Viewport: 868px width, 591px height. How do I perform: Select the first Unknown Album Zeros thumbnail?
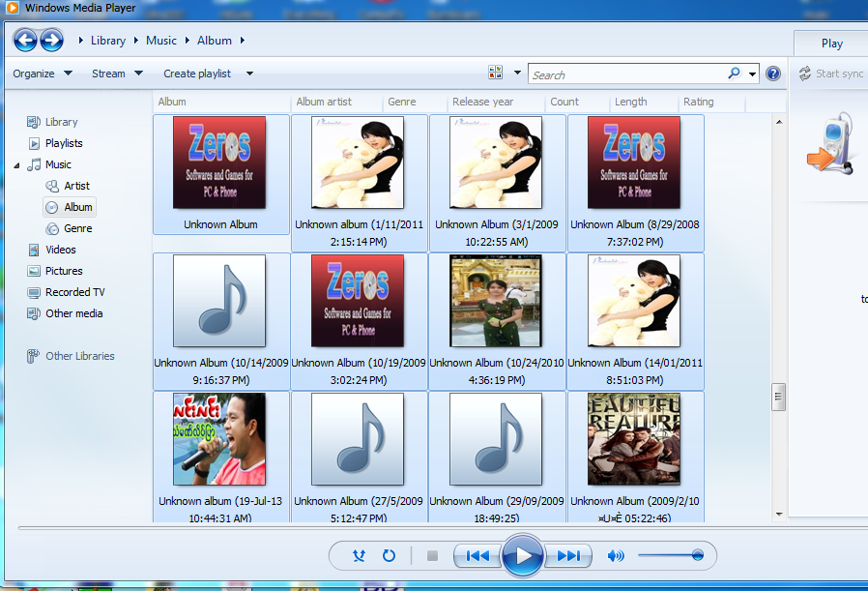pos(219,163)
